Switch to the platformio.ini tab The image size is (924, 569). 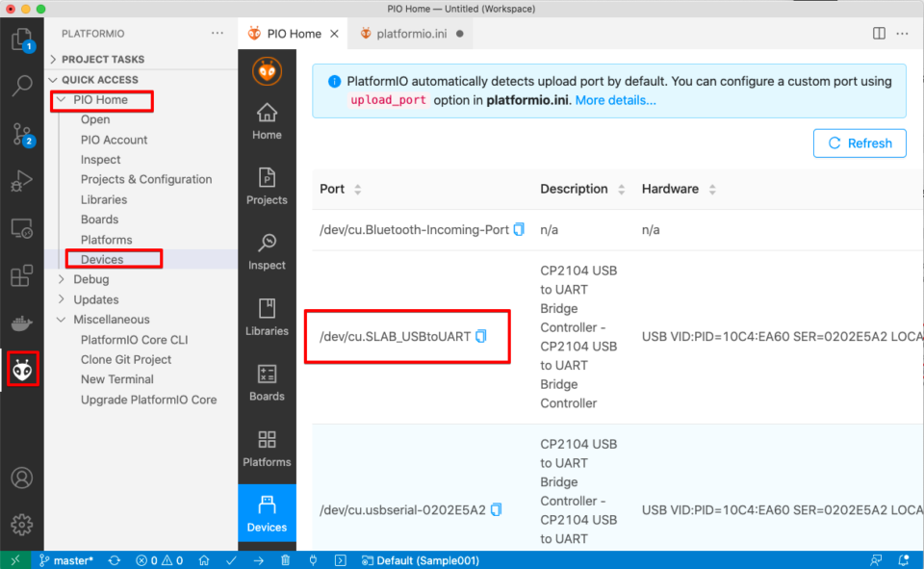click(x=411, y=34)
